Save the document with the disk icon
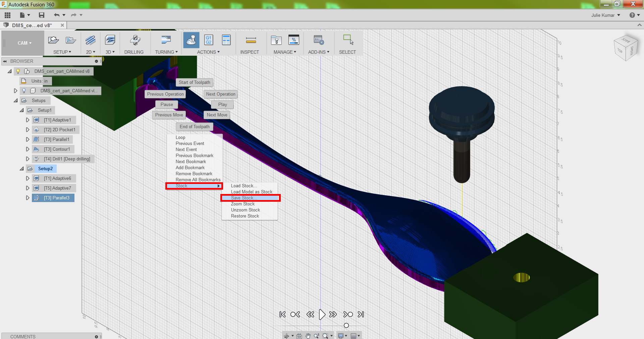 tap(42, 15)
